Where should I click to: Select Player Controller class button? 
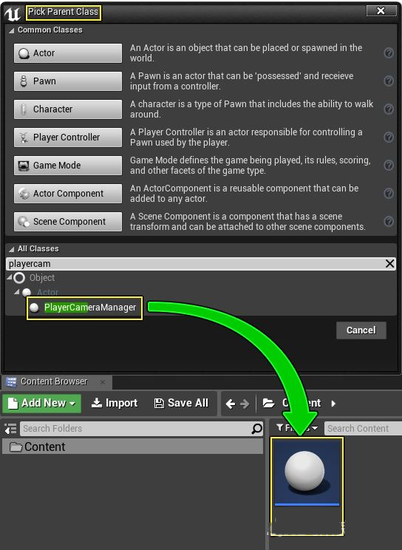pos(68,138)
